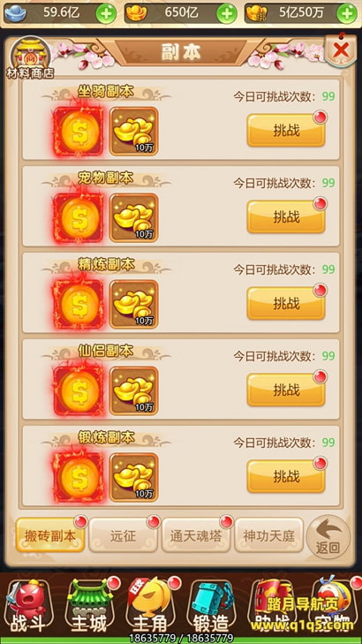362x644 pixels.
Task: Open the 锻造 forging icon
Action: click(x=210, y=608)
